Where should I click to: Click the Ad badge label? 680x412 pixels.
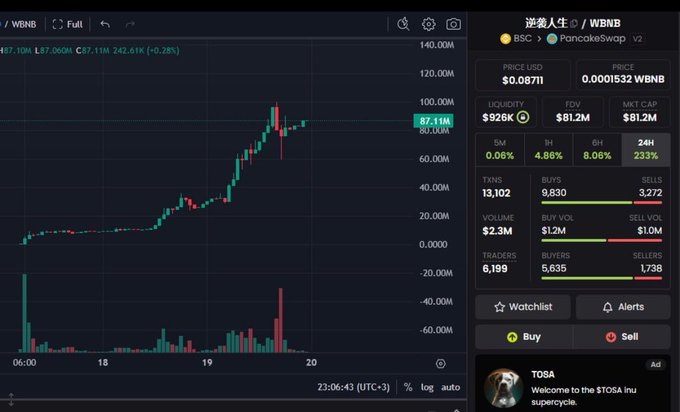pyautogui.click(x=656, y=365)
